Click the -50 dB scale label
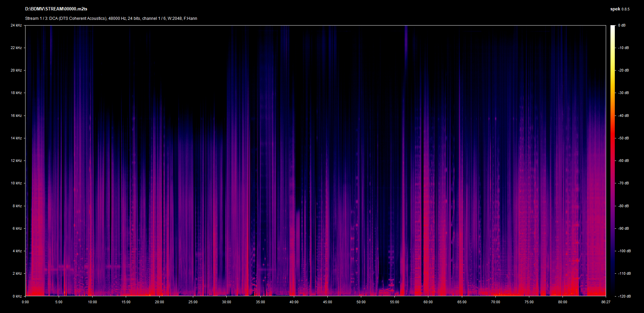Viewport: 644px width, 313px height. 624,138
